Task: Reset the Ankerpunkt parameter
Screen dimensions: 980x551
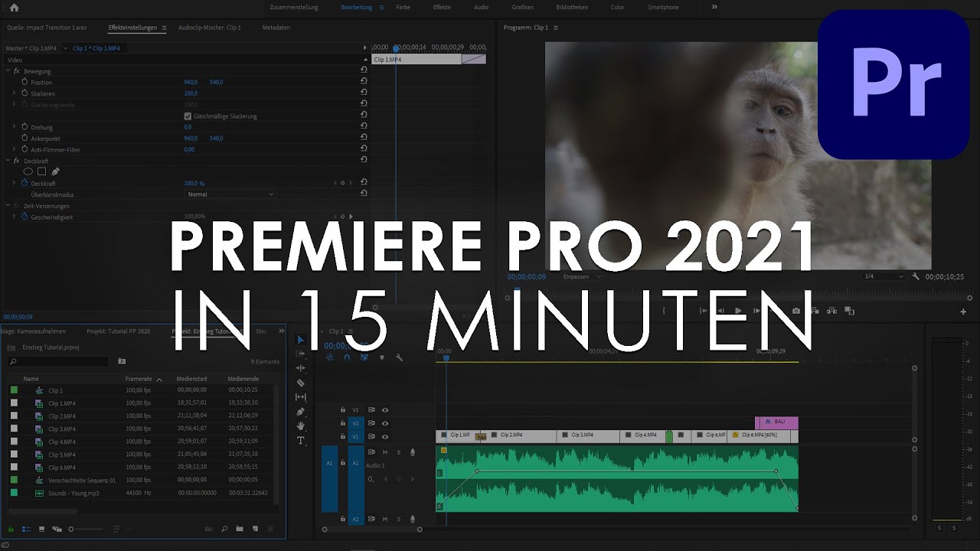Action: [364, 139]
